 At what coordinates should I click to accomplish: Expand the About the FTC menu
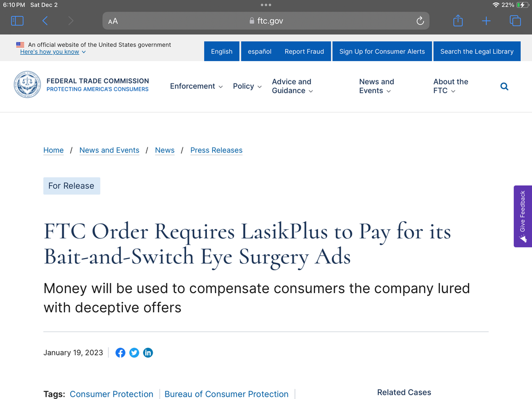tap(451, 86)
